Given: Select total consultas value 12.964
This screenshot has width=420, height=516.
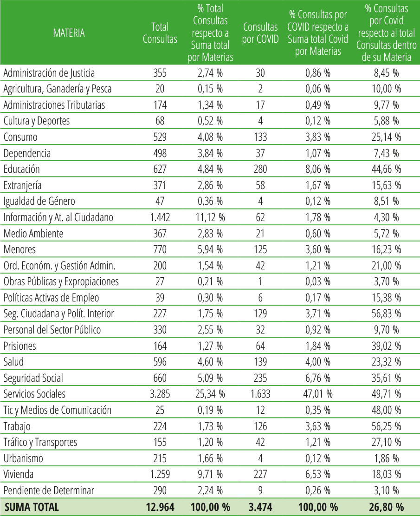Looking at the screenshot, I should coord(160,507).
